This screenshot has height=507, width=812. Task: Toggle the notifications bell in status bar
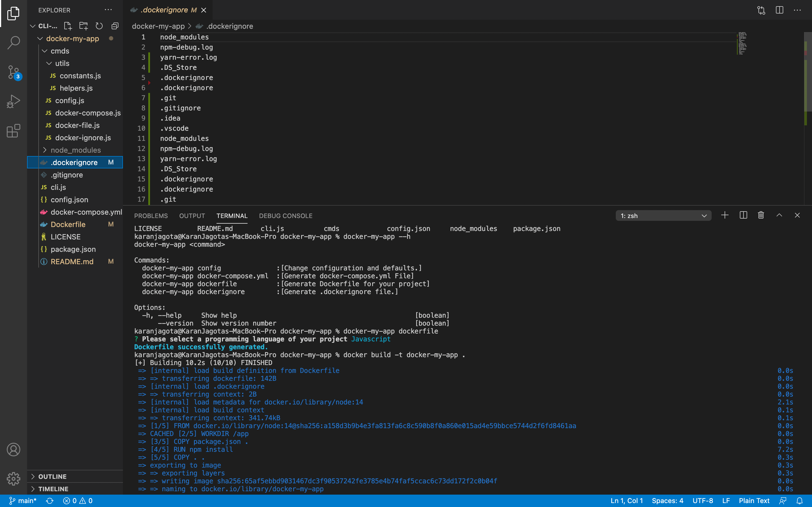point(799,501)
